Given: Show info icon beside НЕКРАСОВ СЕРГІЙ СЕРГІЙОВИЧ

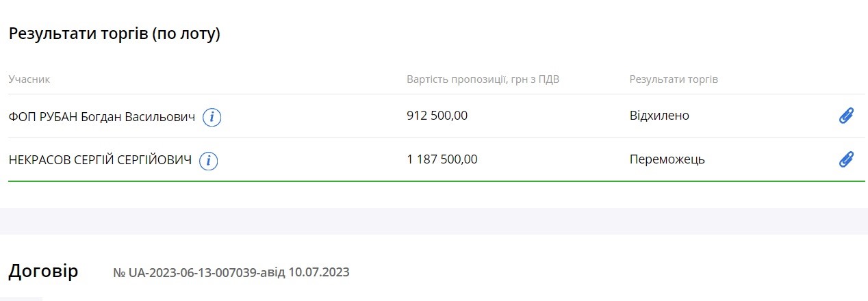Looking at the screenshot, I should 209,161.
